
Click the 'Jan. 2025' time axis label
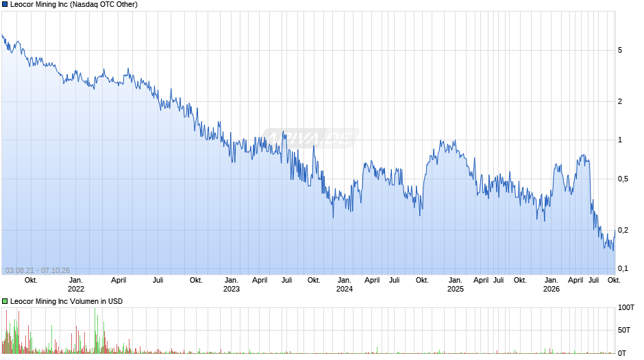click(455, 285)
